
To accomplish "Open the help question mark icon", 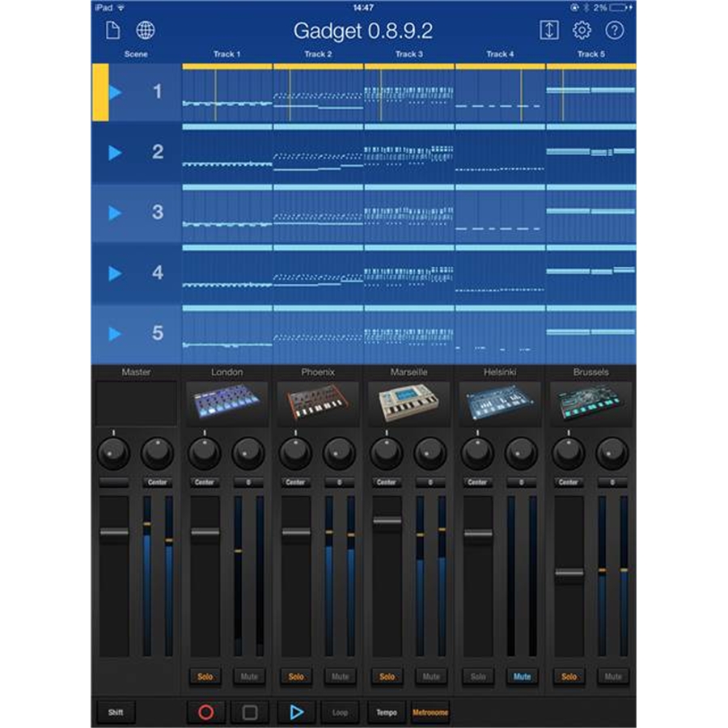I will 615,31.
